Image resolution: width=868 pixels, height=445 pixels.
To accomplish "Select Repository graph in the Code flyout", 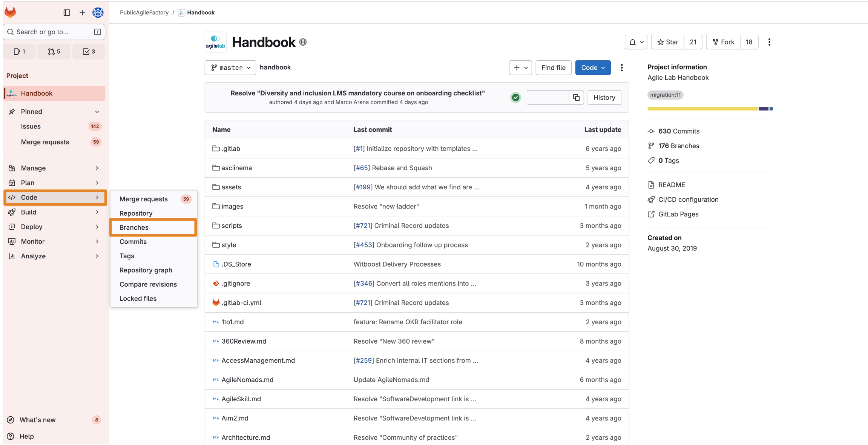I will click(153, 270).
